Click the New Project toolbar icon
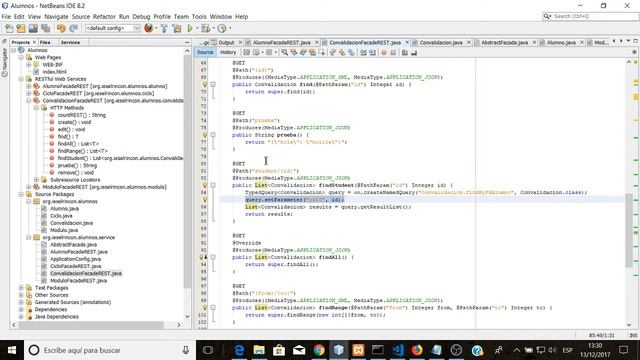Image resolution: width=640 pixels, height=360 pixels. [21, 28]
